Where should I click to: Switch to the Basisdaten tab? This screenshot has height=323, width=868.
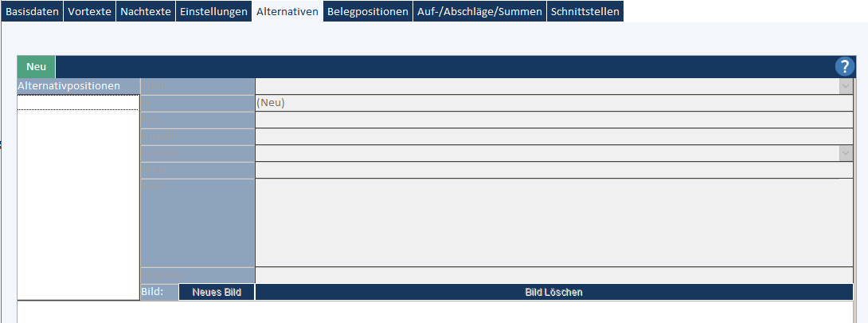click(x=32, y=12)
